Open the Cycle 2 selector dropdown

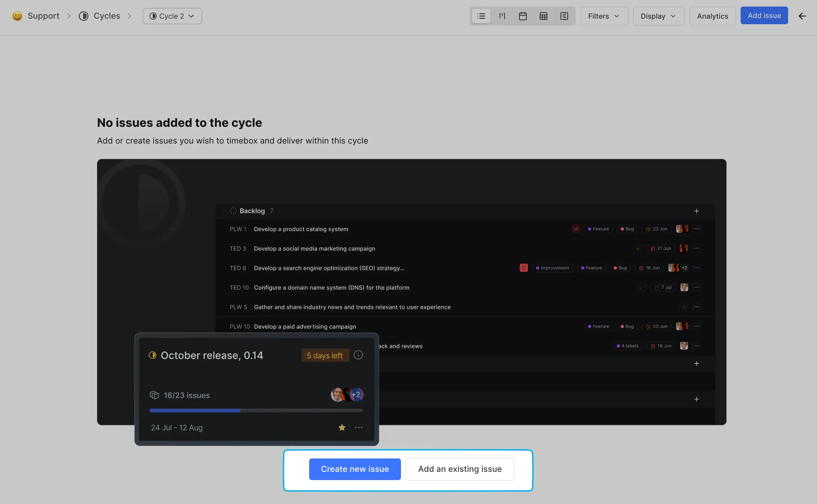[x=172, y=16]
